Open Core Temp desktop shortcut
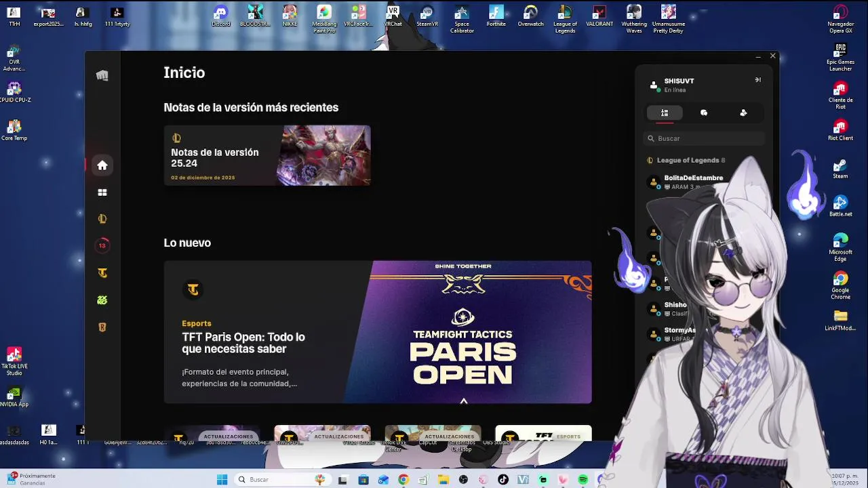The height and width of the screenshot is (488, 868). (x=14, y=130)
